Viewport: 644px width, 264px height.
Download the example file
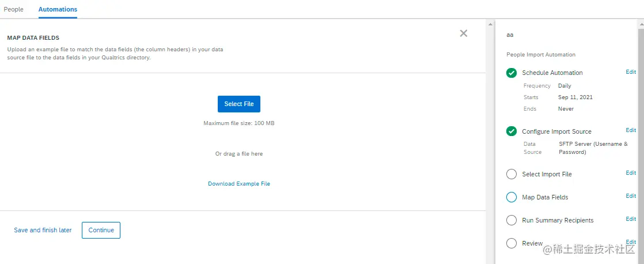[x=239, y=184]
